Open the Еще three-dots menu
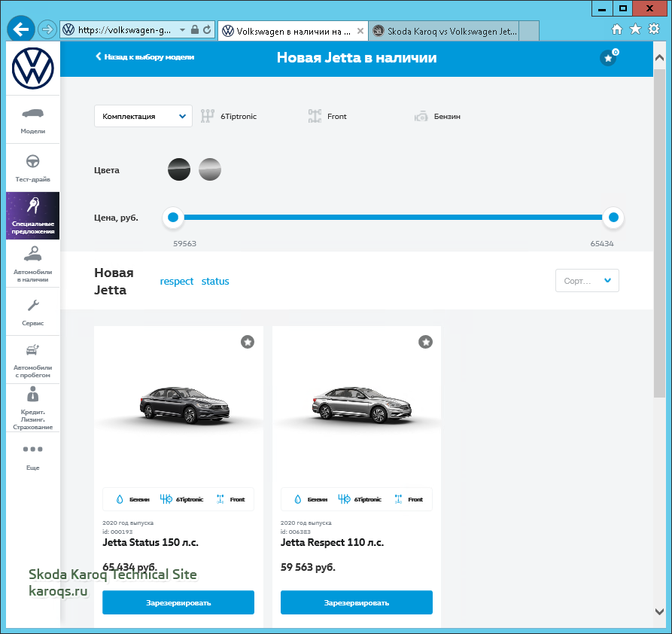This screenshot has width=672, height=634. pos(33,449)
